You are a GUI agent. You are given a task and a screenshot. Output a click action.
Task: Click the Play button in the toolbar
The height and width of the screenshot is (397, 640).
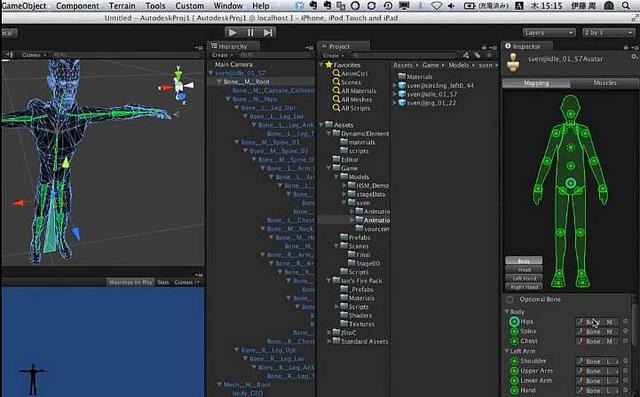pos(233,32)
